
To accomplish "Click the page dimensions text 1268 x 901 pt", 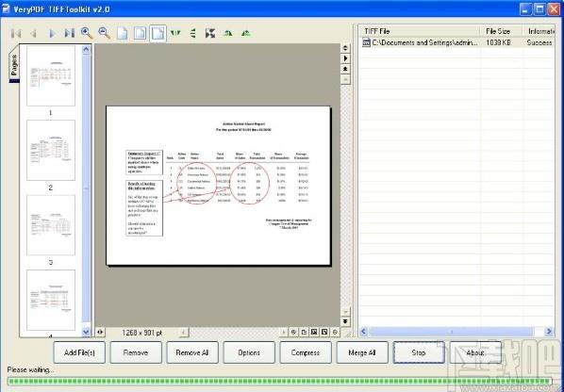I will (141, 333).
